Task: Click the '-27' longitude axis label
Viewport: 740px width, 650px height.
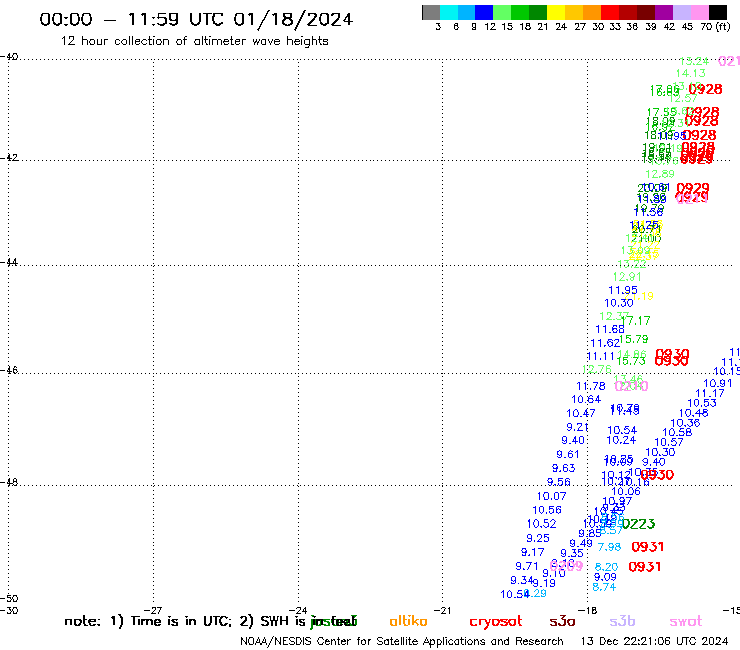Action: 153,610
